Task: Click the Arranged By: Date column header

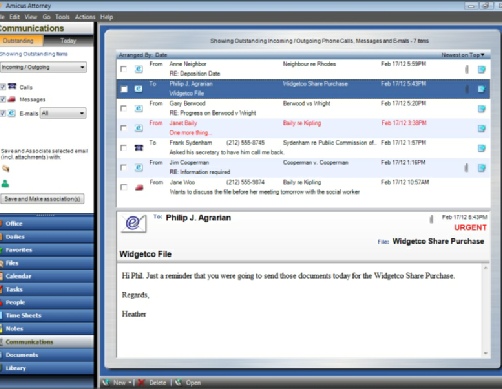Action: (x=143, y=55)
